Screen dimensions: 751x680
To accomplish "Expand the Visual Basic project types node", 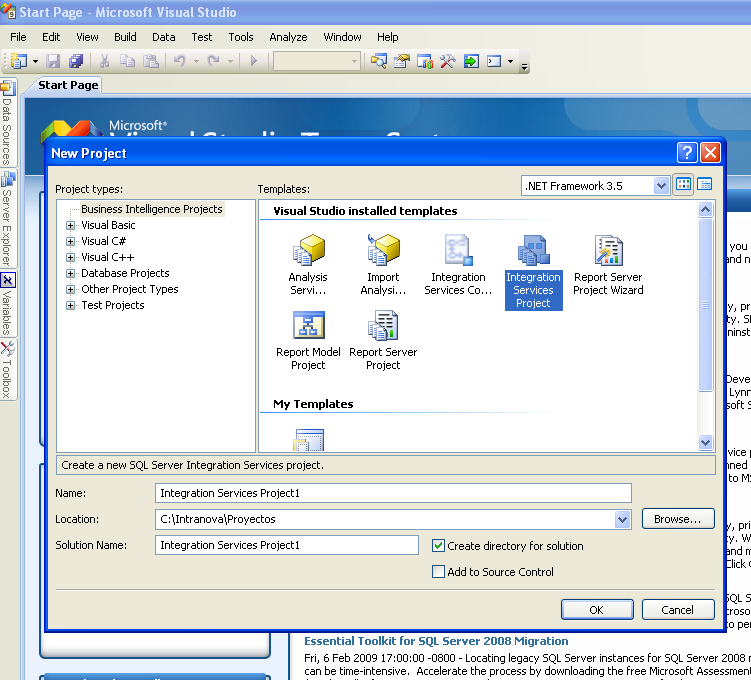I will coord(71,226).
